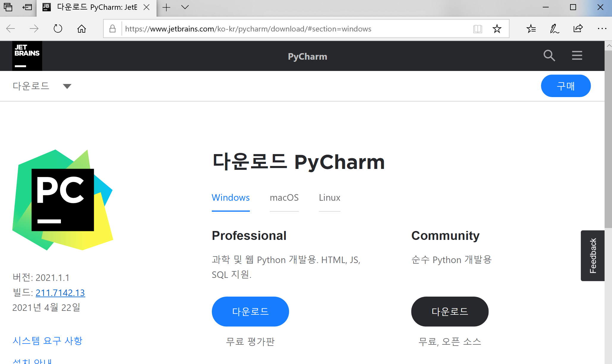Add page to favorites with star icon

pos(497,29)
